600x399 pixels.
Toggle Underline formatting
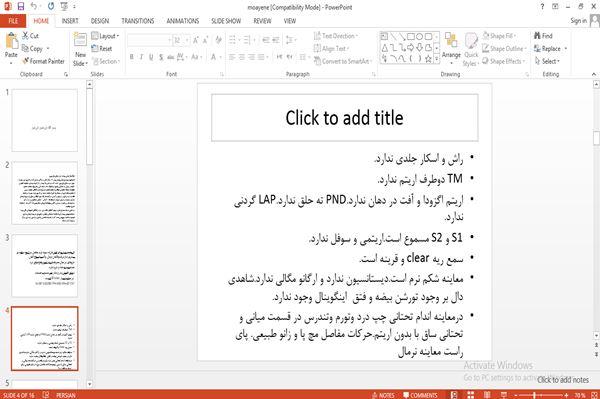click(x=151, y=57)
